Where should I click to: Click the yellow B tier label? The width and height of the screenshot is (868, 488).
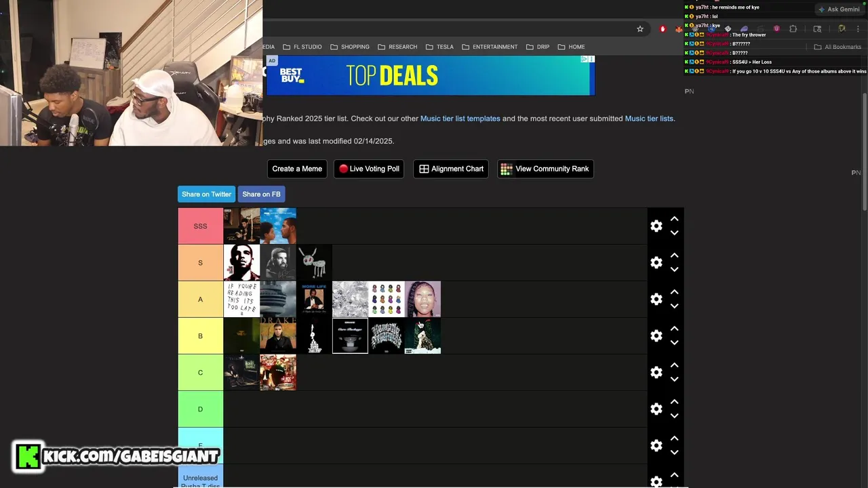pyautogui.click(x=200, y=335)
